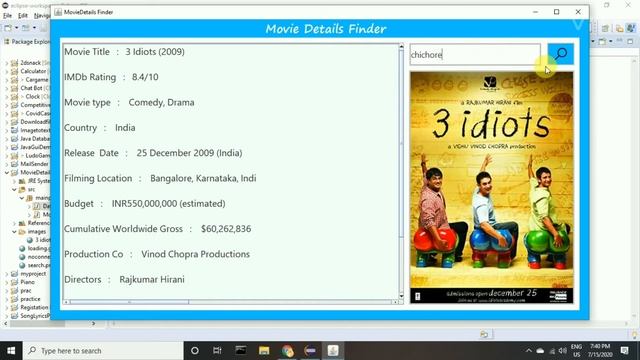Expand the Competitive project node
Image resolution: width=640 pixels, height=360 pixels.
click(x=7, y=105)
